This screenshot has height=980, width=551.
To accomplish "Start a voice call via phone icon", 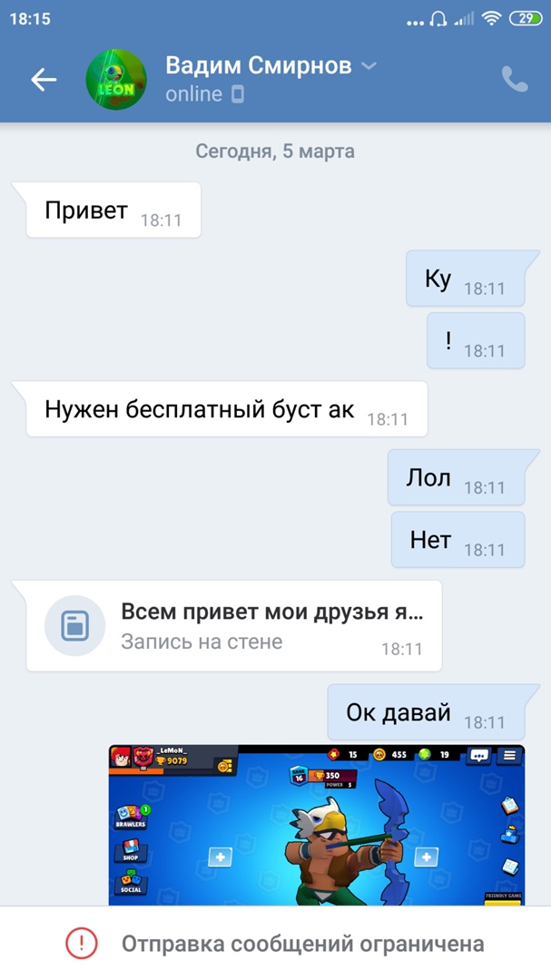I will point(515,80).
